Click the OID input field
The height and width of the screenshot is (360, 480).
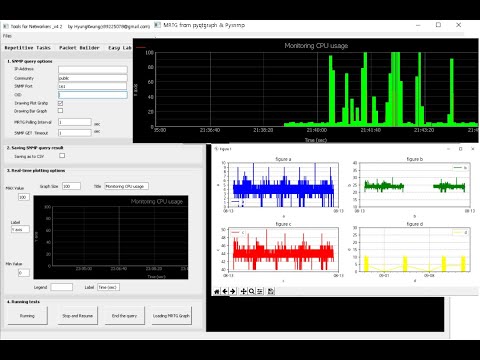pos(93,95)
